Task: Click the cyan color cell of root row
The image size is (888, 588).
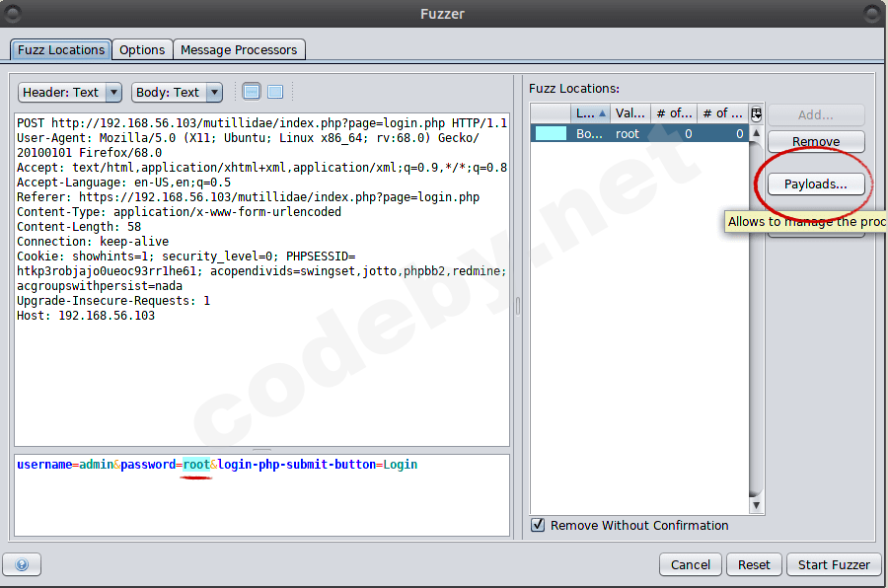Action: [551, 134]
